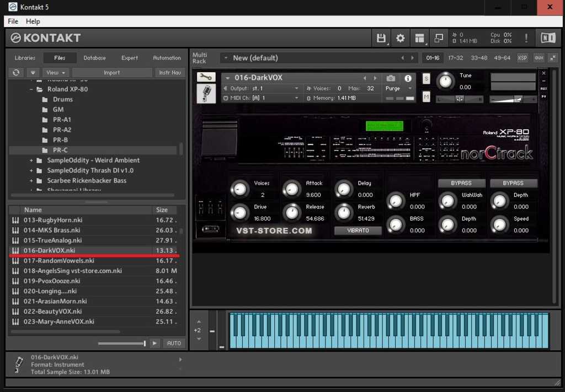Open the View dropdown in browser
The height and width of the screenshot is (392, 565).
pyautogui.click(x=56, y=73)
